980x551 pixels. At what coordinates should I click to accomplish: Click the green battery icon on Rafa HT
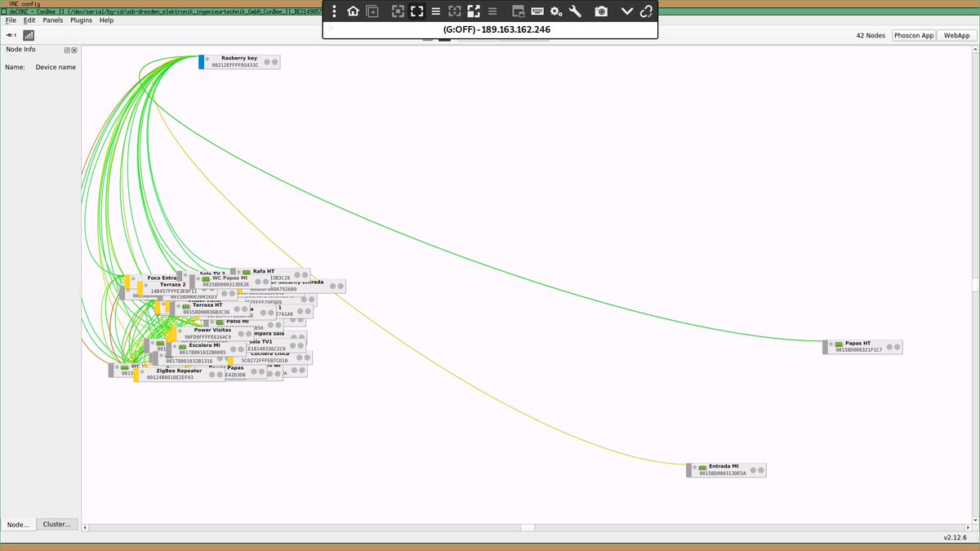(247, 271)
